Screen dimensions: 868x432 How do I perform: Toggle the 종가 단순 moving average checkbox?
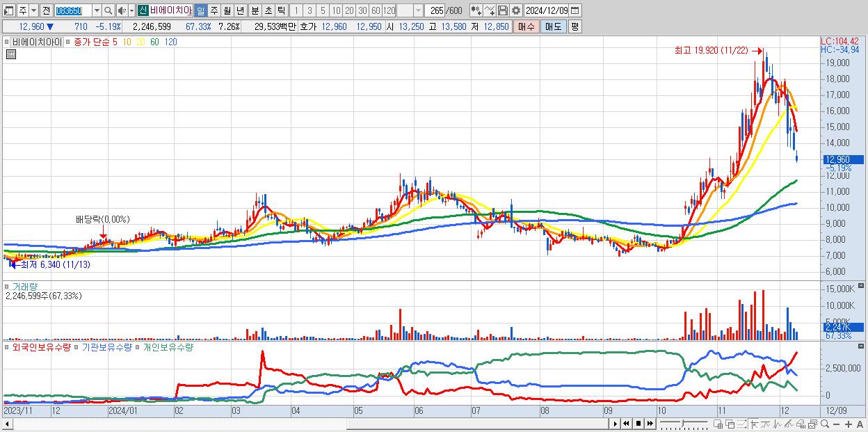point(67,42)
